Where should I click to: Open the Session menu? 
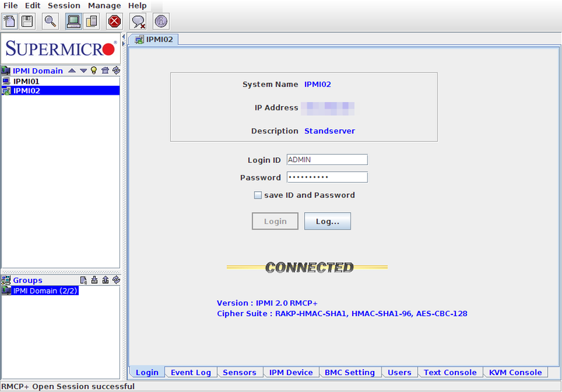64,6
